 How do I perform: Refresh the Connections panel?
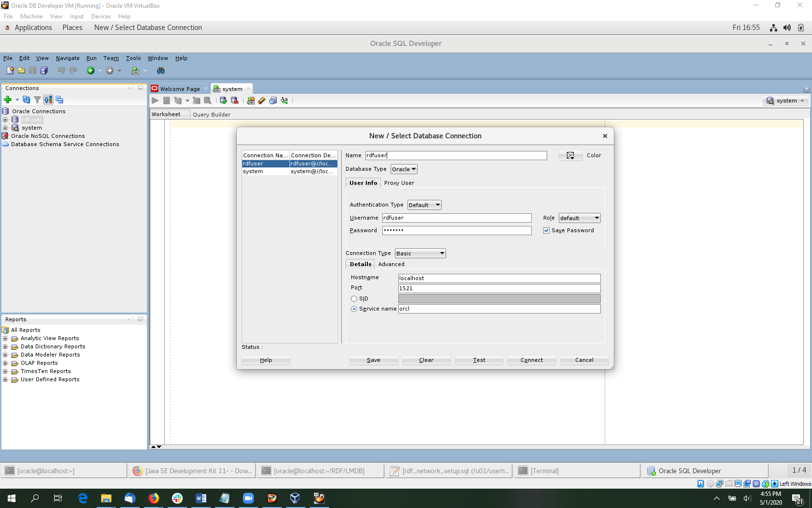point(27,100)
